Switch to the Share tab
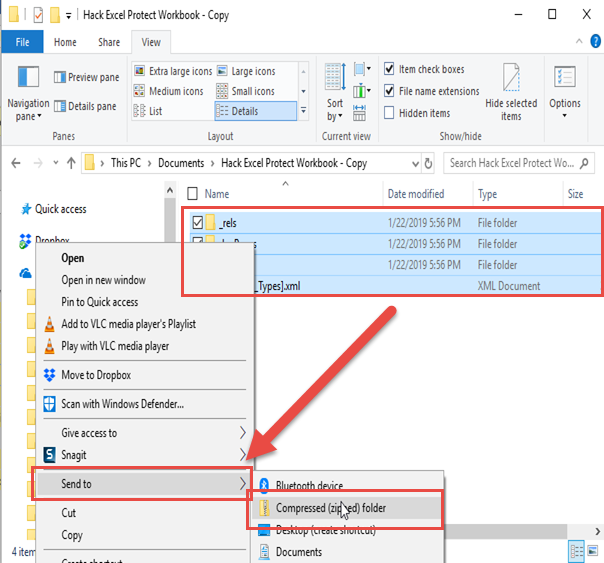Image resolution: width=604 pixels, height=563 pixels. (x=109, y=43)
